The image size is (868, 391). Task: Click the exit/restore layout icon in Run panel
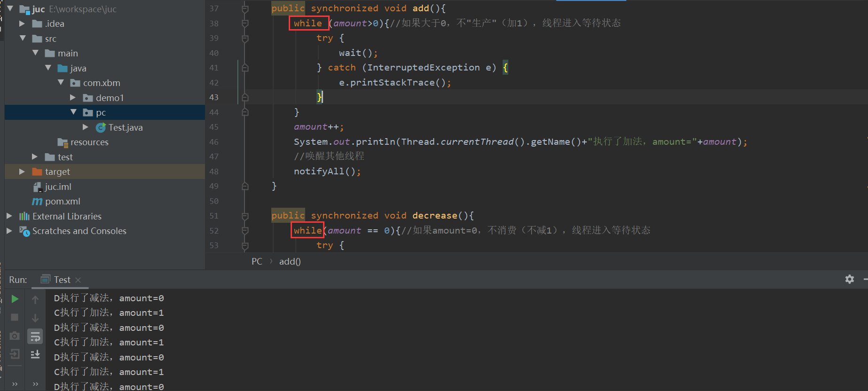point(15,354)
